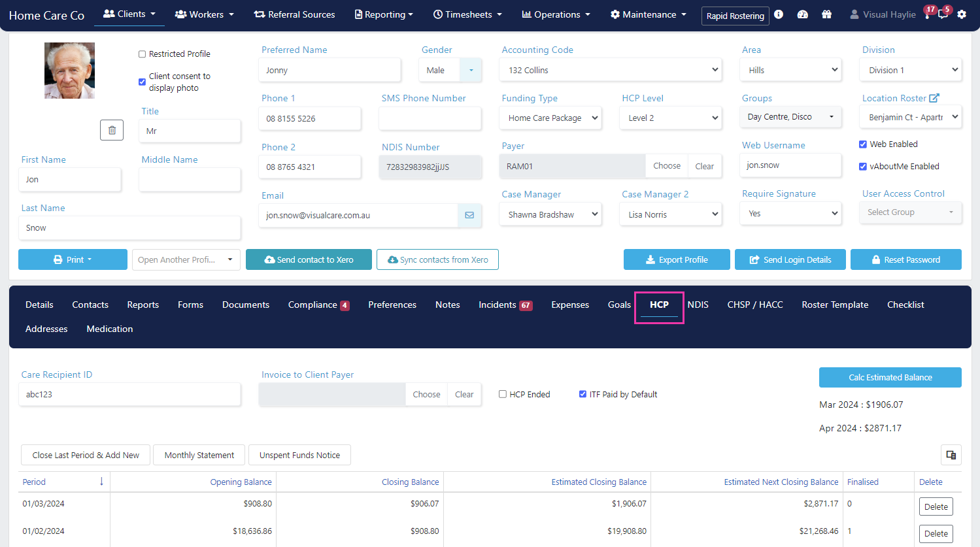Open the Gender dropdown arrow
980x547 pixels.
coord(471,70)
